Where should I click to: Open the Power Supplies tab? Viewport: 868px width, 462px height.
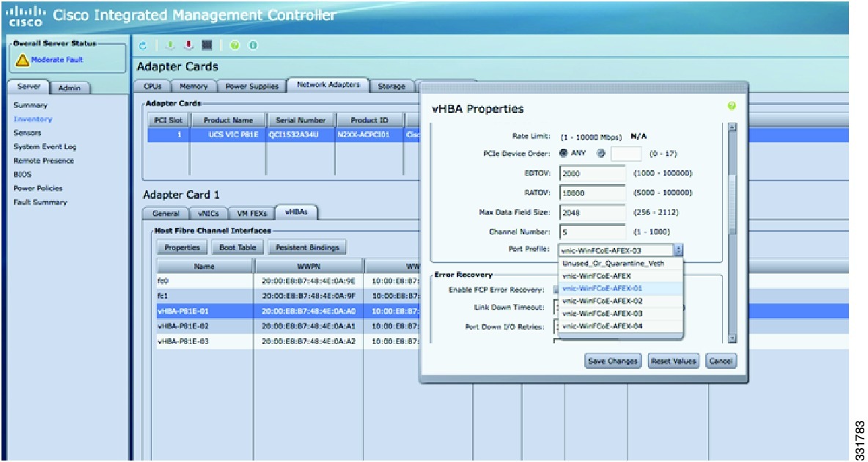coord(251,87)
